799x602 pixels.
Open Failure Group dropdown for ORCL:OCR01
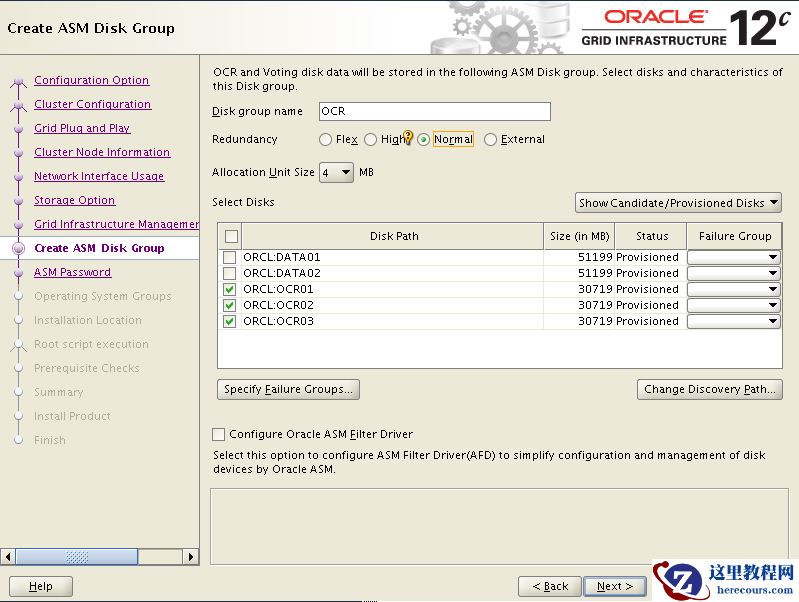click(x=733, y=289)
